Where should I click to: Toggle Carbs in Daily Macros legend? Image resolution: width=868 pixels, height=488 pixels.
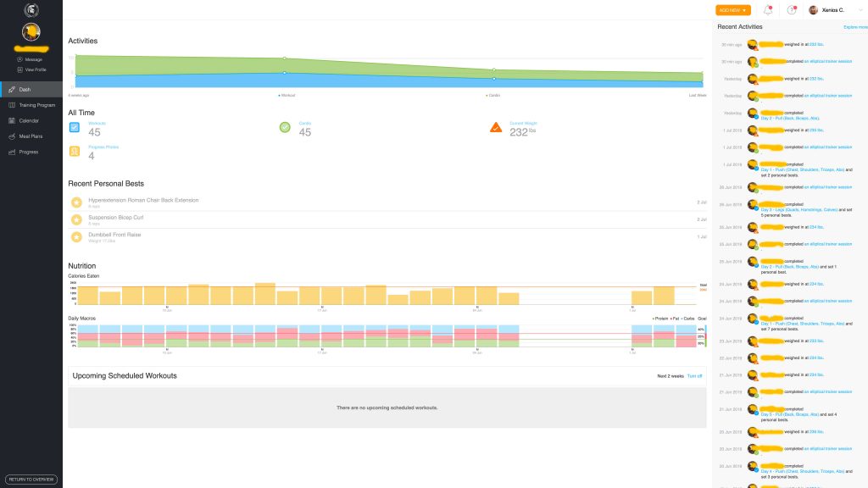click(x=687, y=319)
